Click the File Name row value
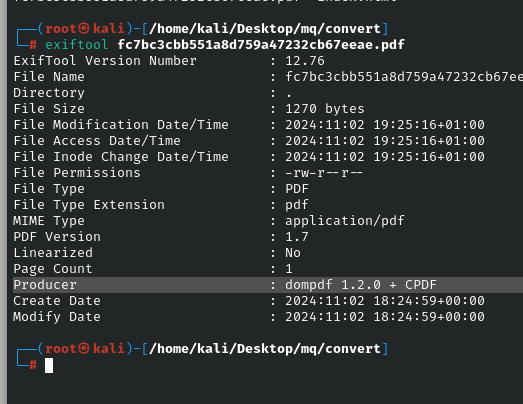The width and height of the screenshot is (523, 404). coord(404,77)
